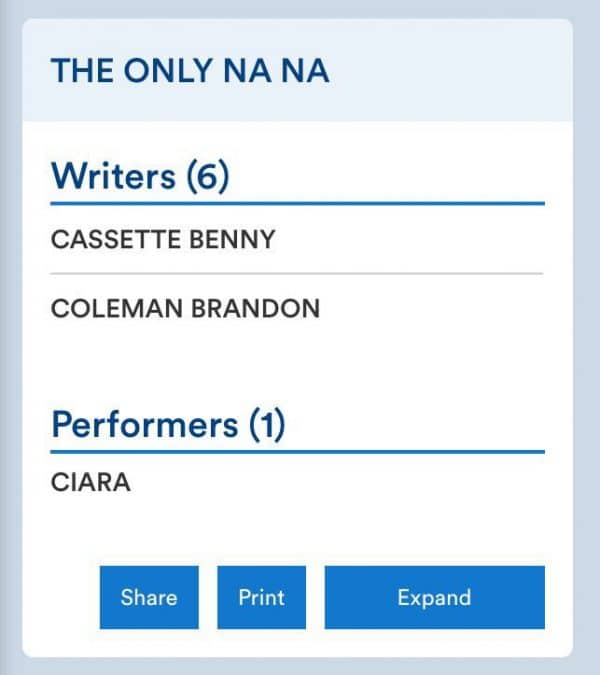This screenshot has width=600, height=675.
Task: Click the Share button
Action: pos(149,598)
